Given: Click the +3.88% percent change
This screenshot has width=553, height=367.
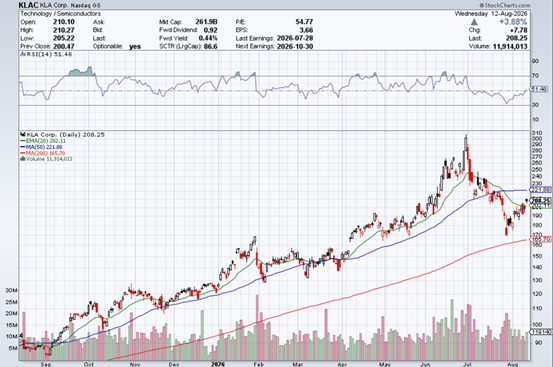Looking at the screenshot, I should [513, 22].
